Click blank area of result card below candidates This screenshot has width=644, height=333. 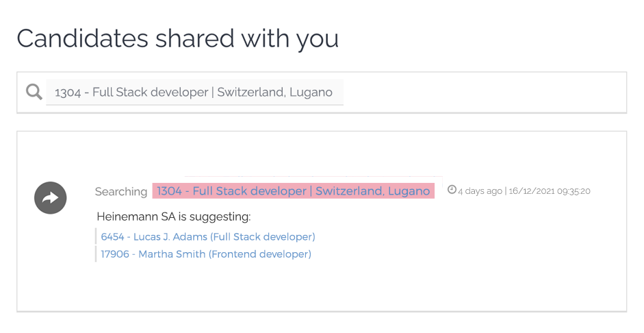322,288
